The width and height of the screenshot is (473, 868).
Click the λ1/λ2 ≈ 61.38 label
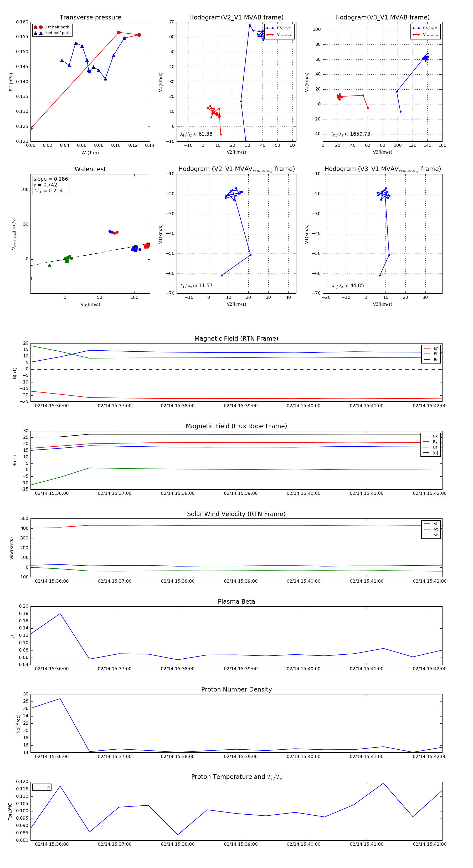point(196,134)
